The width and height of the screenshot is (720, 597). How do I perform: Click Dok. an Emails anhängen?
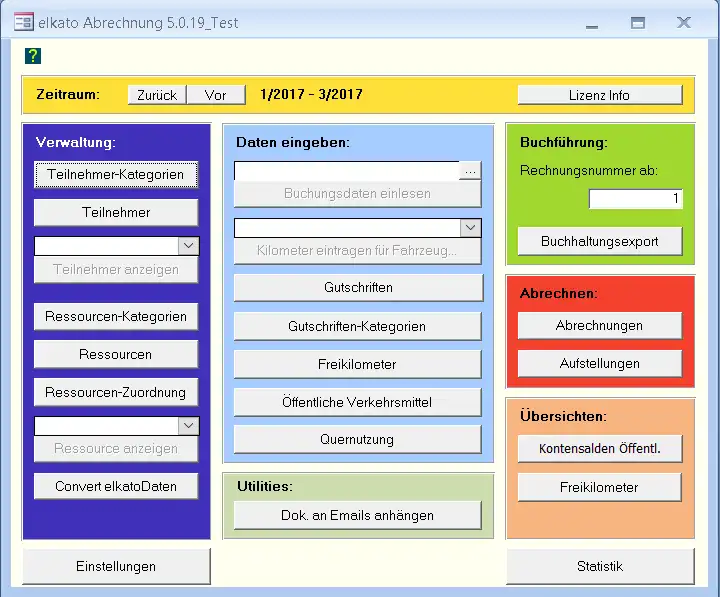point(358,515)
